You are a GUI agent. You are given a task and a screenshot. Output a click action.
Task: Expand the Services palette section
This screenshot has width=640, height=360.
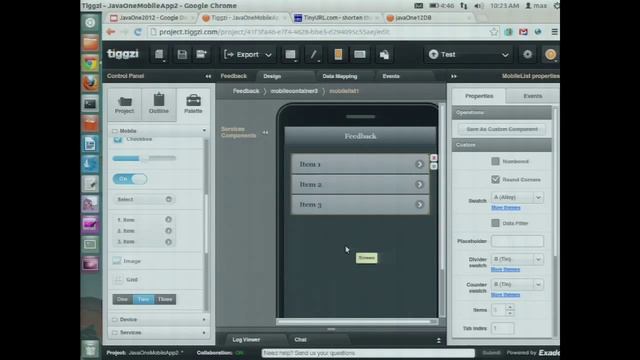tap(159, 333)
